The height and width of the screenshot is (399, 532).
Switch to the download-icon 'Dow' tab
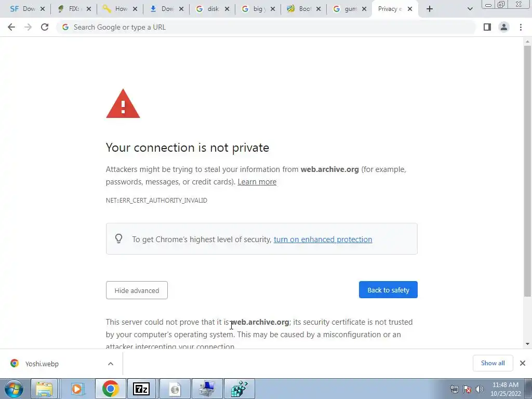click(x=165, y=9)
